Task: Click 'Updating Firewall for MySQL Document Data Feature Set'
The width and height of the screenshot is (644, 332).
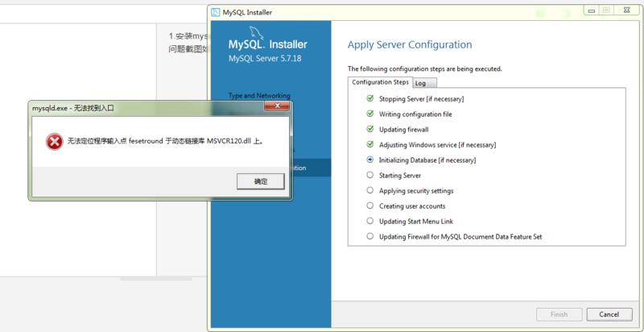Action: [x=460, y=237]
